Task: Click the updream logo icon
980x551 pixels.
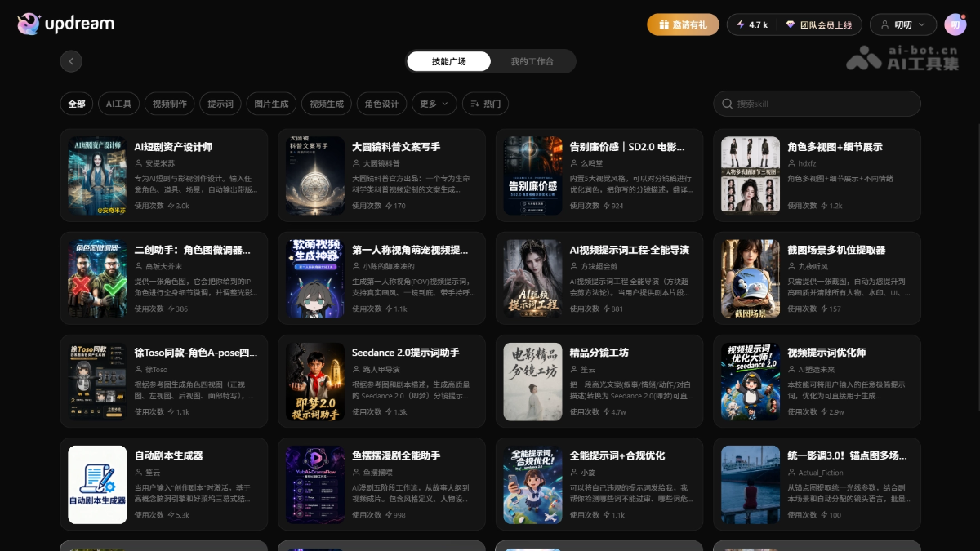Action: [29, 24]
